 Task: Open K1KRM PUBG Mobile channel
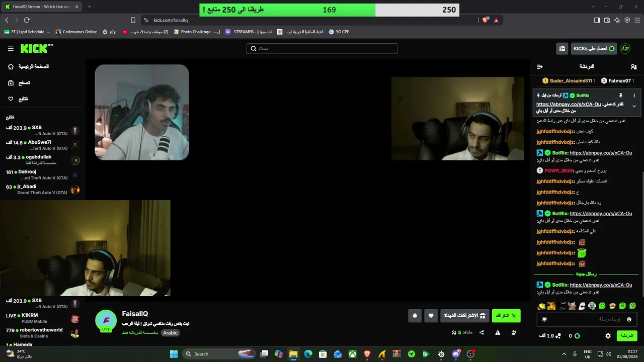43,318
